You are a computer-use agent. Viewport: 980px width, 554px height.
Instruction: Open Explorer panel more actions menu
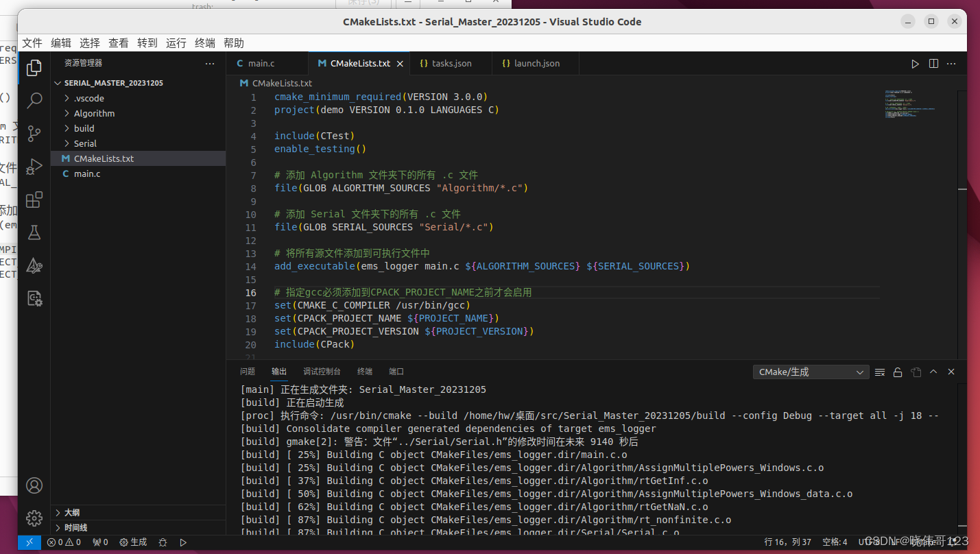click(210, 63)
